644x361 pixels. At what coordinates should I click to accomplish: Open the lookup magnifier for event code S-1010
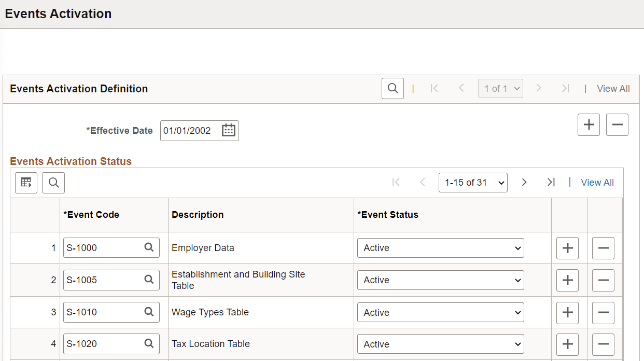tap(149, 312)
